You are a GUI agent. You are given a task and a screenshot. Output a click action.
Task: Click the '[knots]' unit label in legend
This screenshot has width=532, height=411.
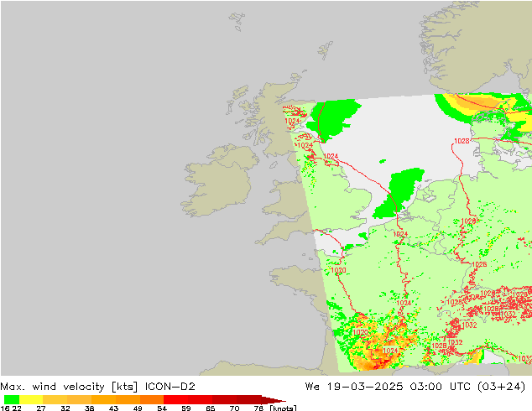(283, 408)
